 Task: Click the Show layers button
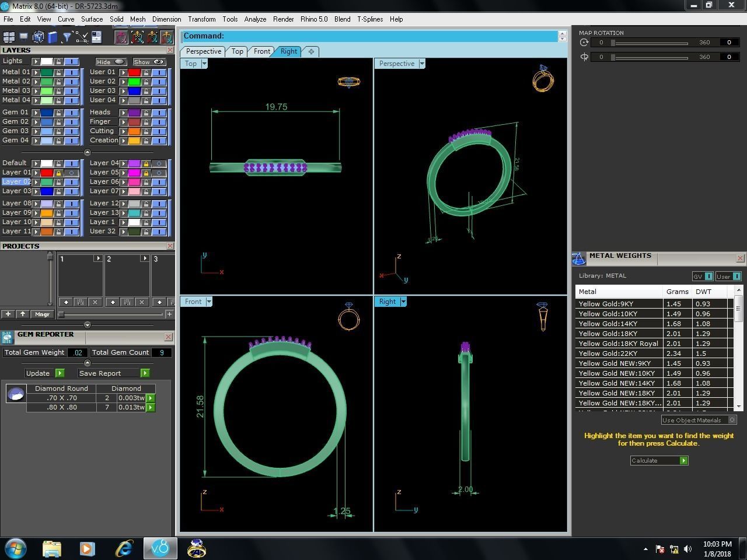149,62
